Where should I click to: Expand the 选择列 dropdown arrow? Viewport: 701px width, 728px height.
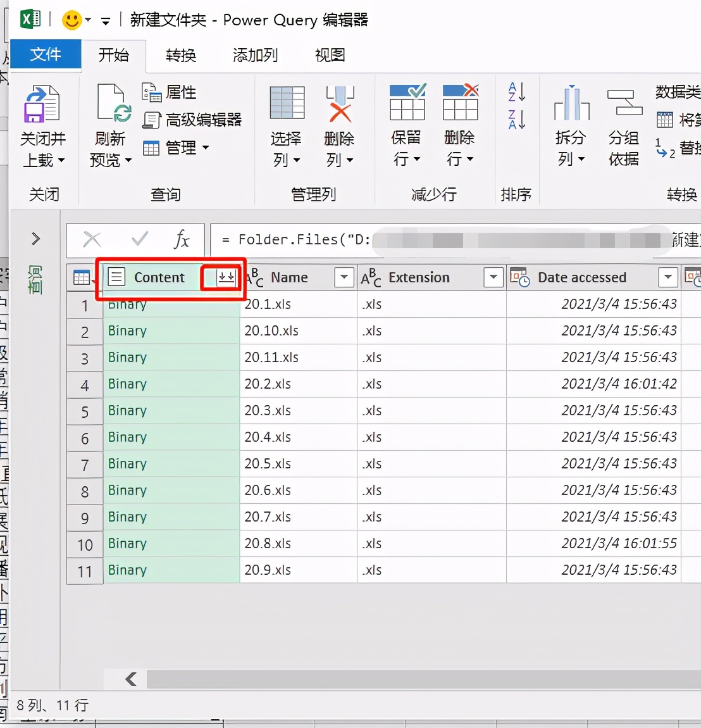tap(297, 161)
